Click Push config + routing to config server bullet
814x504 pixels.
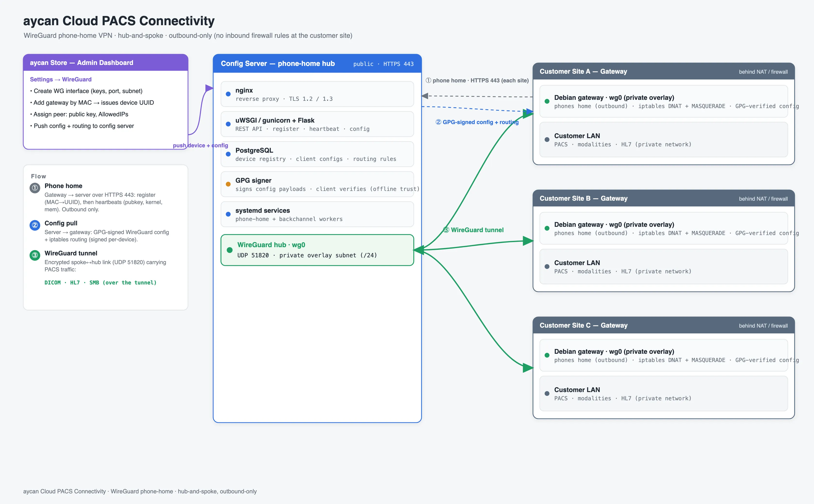click(x=82, y=126)
